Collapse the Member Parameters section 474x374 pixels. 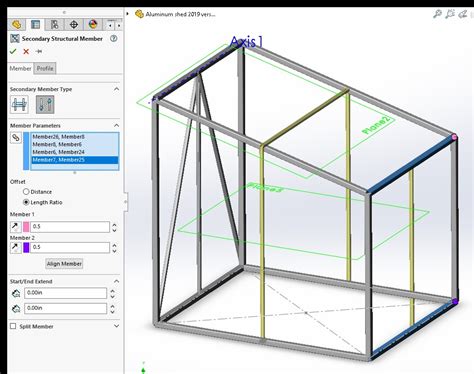point(116,125)
